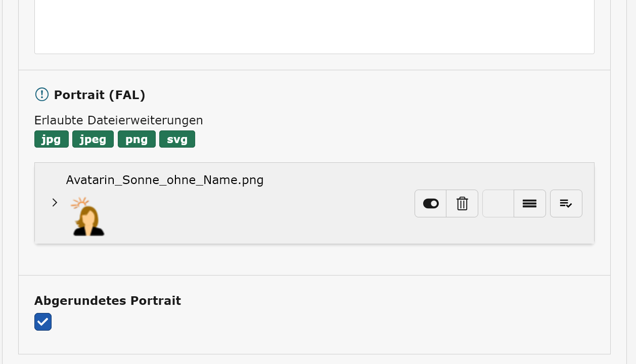Click the svg file extension badge

pyautogui.click(x=177, y=139)
